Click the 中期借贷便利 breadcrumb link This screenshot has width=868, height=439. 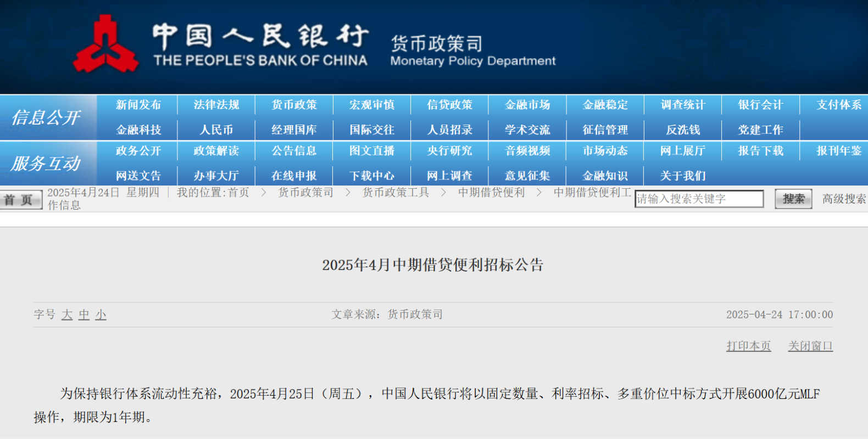[x=492, y=193]
